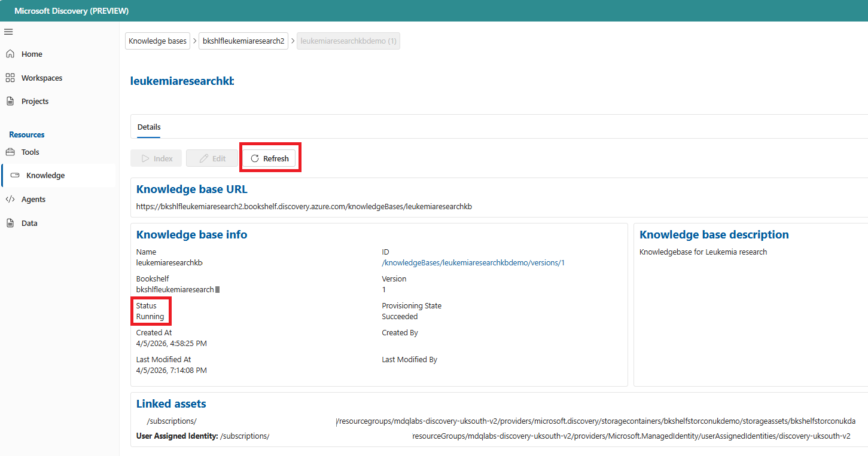Click the Edit pencil button
Image resolution: width=868 pixels, height=456 pixels.
coord(212,158)
